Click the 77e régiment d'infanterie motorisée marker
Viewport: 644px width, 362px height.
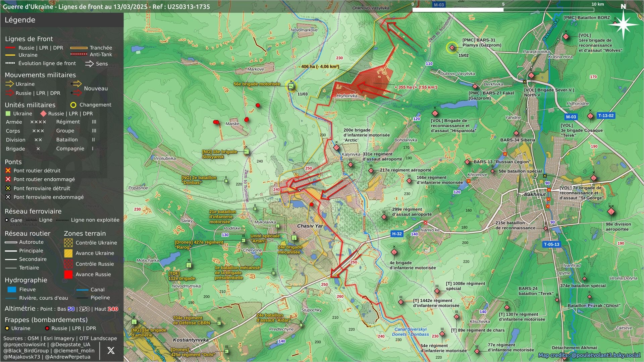pyautogui.click(x=477, y=351)
